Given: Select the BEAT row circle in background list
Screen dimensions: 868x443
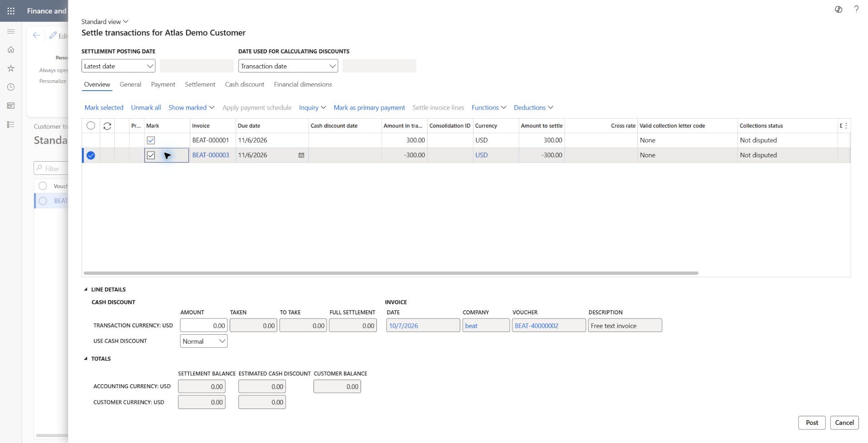Looking at the screenshot, I should (x=43, y=201).
